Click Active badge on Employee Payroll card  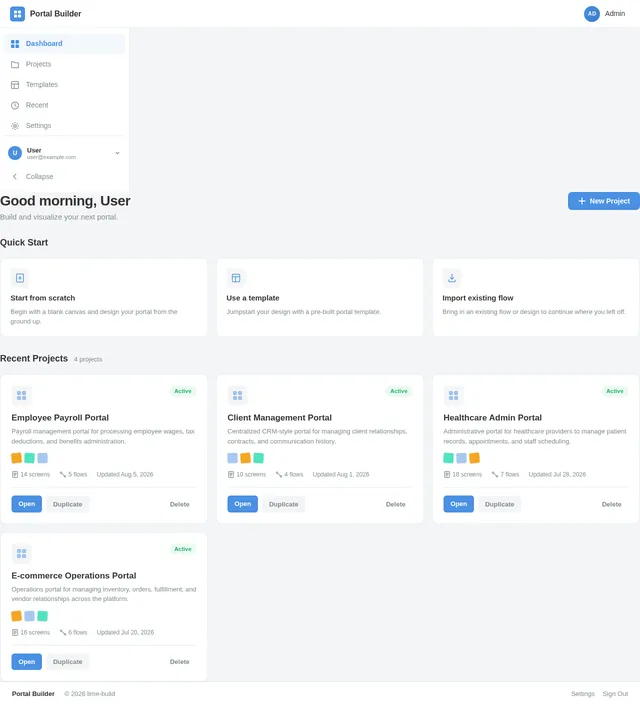[183, 391]
